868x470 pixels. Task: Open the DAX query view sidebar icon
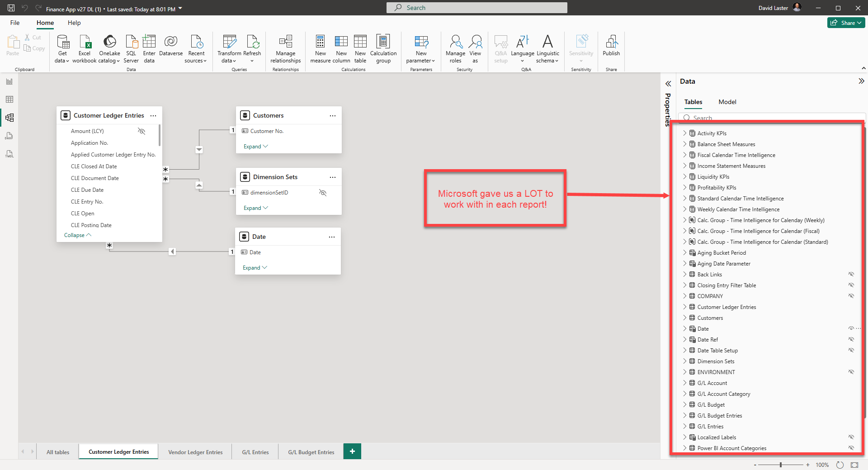pos(9,136)
